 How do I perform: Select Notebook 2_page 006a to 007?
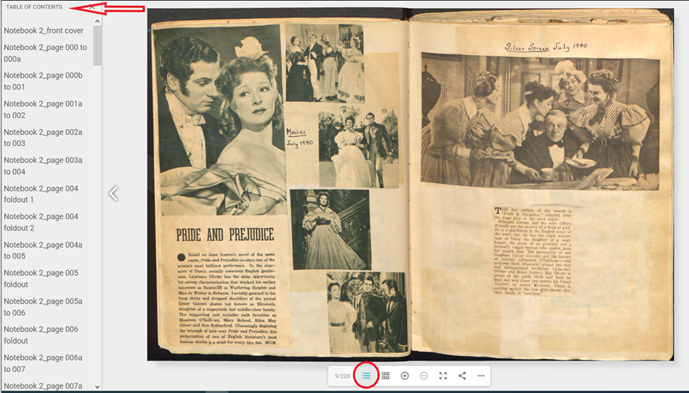coord(43,363)
